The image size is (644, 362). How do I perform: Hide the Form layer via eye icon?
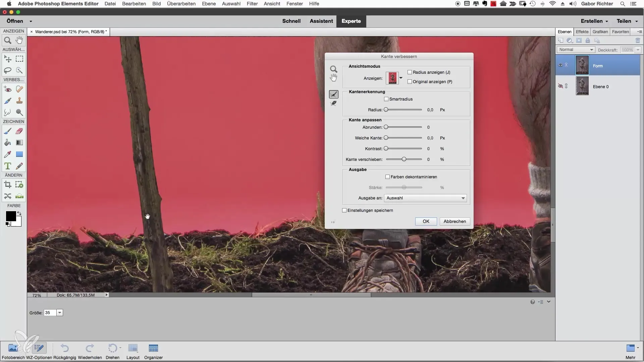coord(560,65)
